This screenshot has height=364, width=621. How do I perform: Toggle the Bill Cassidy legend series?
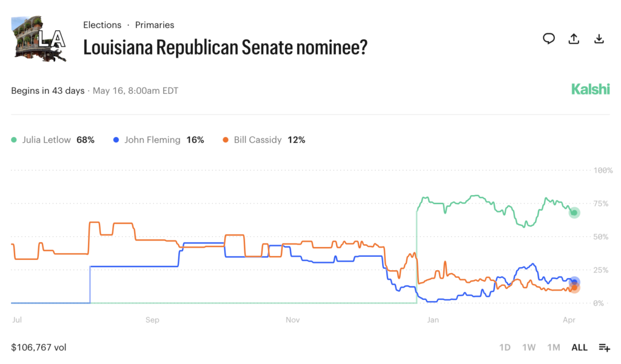pyautogui.click(x=258, y=140)
